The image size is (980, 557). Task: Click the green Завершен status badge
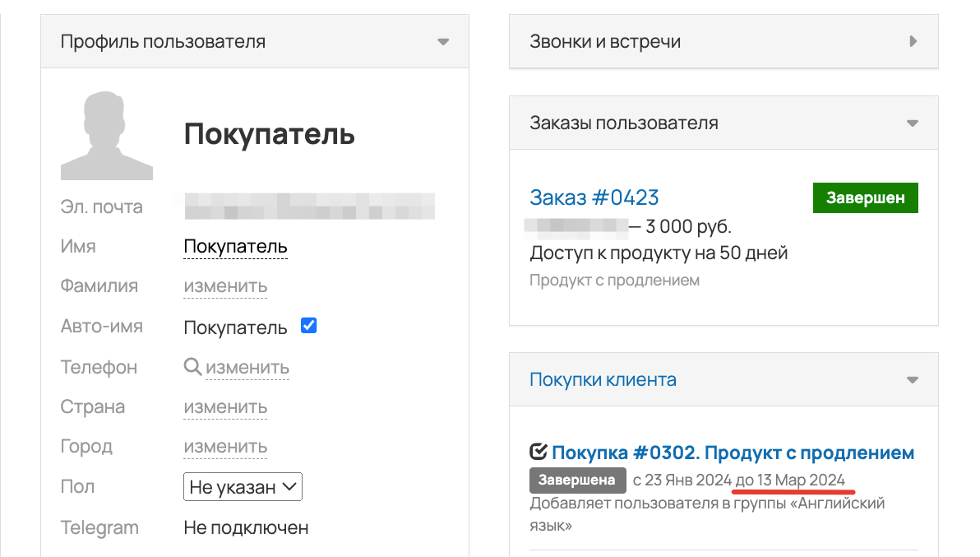click(x=866, y=198)
